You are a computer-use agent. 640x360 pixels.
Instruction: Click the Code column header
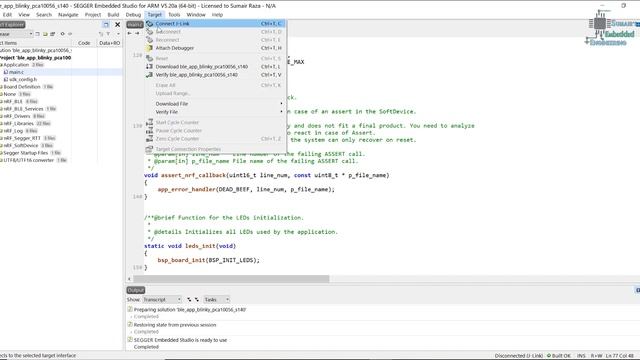84,43
